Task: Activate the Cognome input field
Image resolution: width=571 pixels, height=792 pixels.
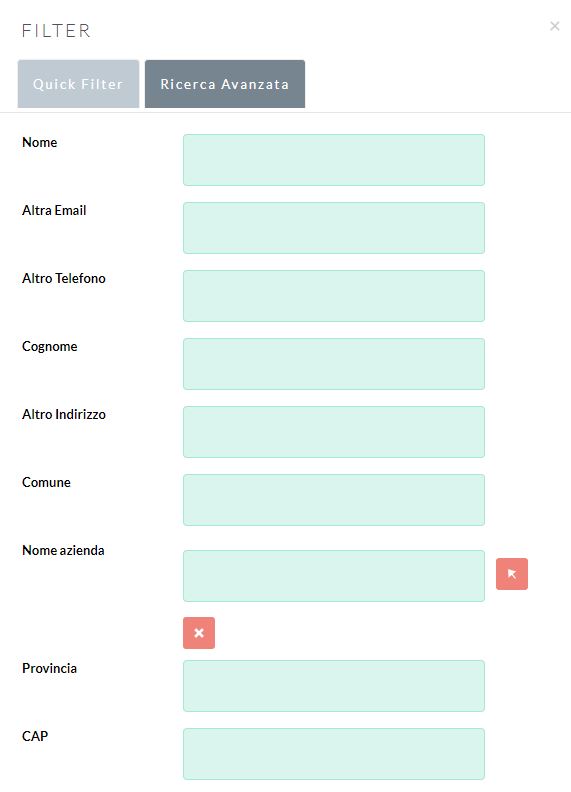Action: pyautogui.click(x=334, y=364)
